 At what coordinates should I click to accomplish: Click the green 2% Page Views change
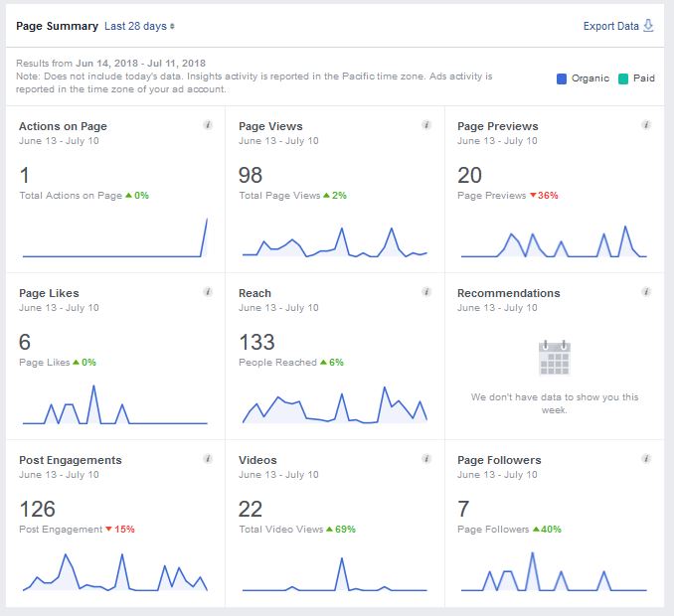(x=335, y=196)
